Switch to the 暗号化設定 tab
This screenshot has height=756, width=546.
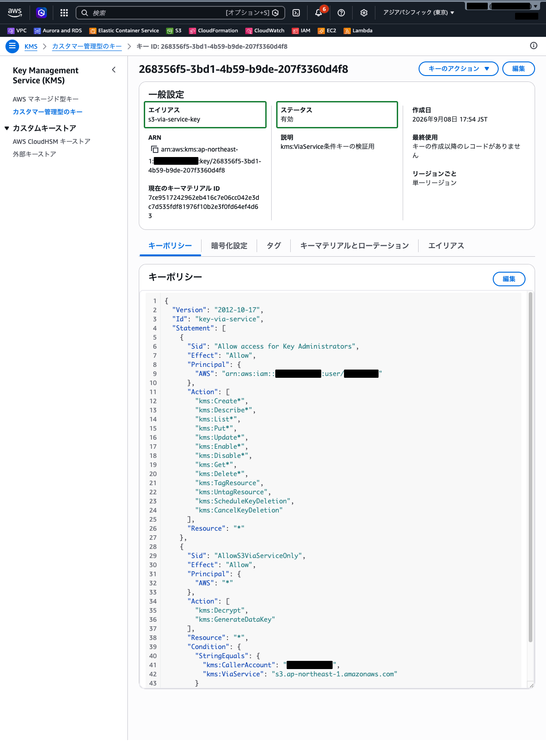229,246
